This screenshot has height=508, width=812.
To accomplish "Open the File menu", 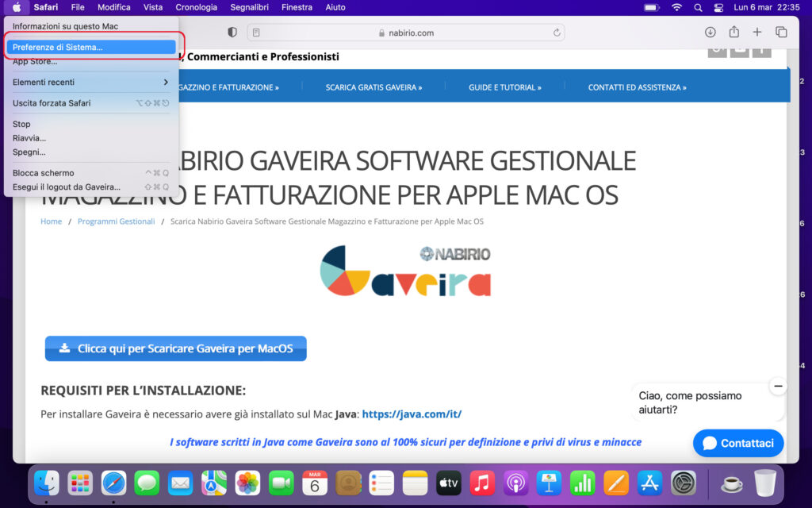I will 78,7.
